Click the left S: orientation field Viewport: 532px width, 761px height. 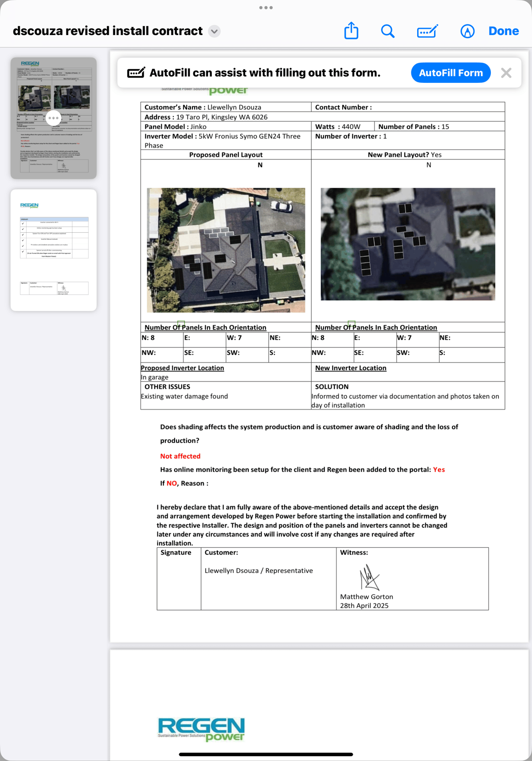tap(289, 355)
